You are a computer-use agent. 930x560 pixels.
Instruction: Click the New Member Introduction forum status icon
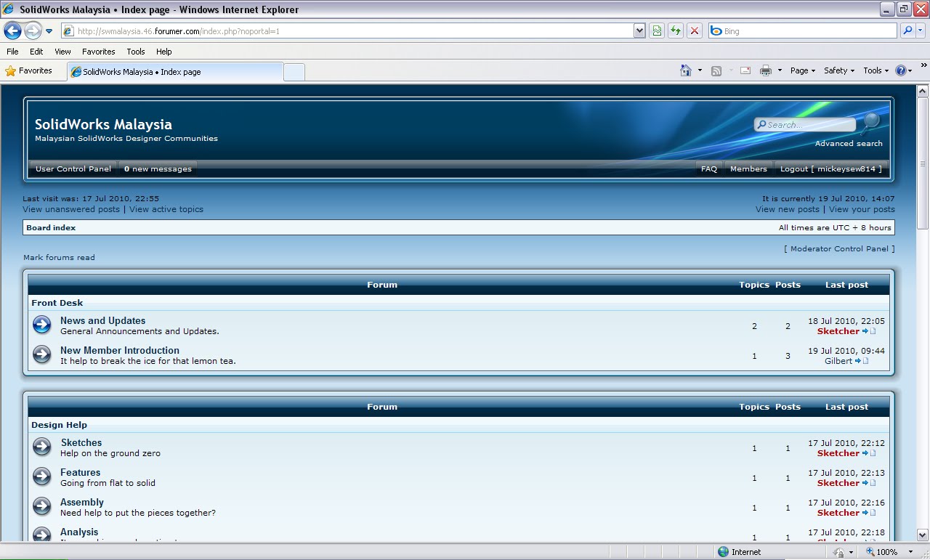[x=42, y=354]
